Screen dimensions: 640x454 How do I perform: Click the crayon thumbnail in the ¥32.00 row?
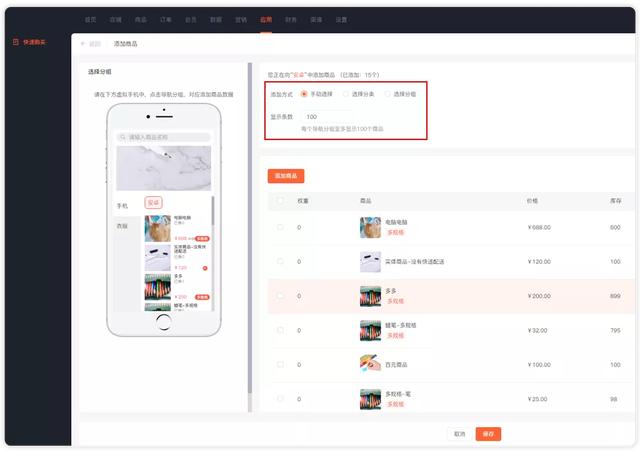coord(370,330)
